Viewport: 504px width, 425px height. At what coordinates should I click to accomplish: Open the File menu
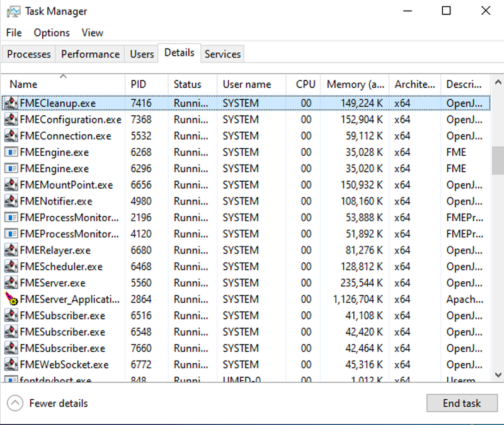click(14, 33)
